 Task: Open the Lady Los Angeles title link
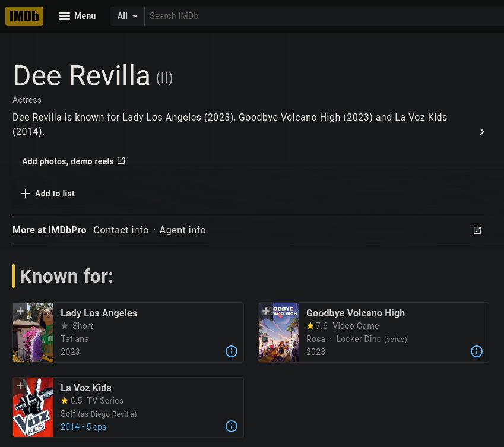[x=99, y=313]
